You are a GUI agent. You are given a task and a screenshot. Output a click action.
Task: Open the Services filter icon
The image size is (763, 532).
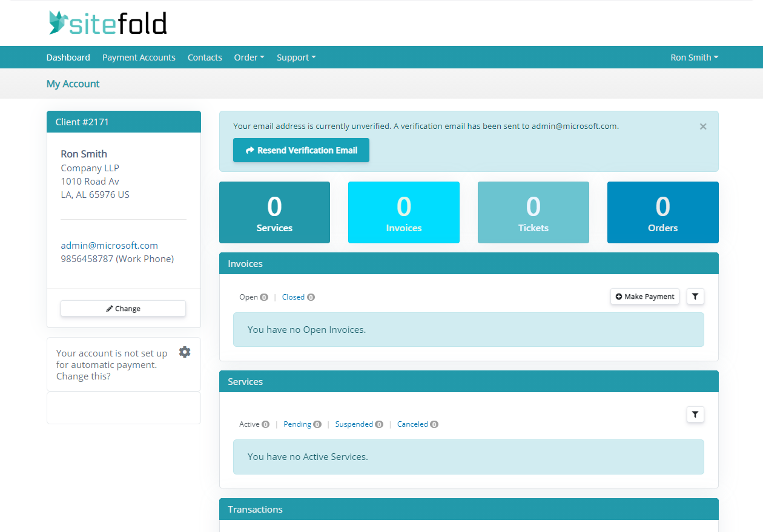pos(695,415)
